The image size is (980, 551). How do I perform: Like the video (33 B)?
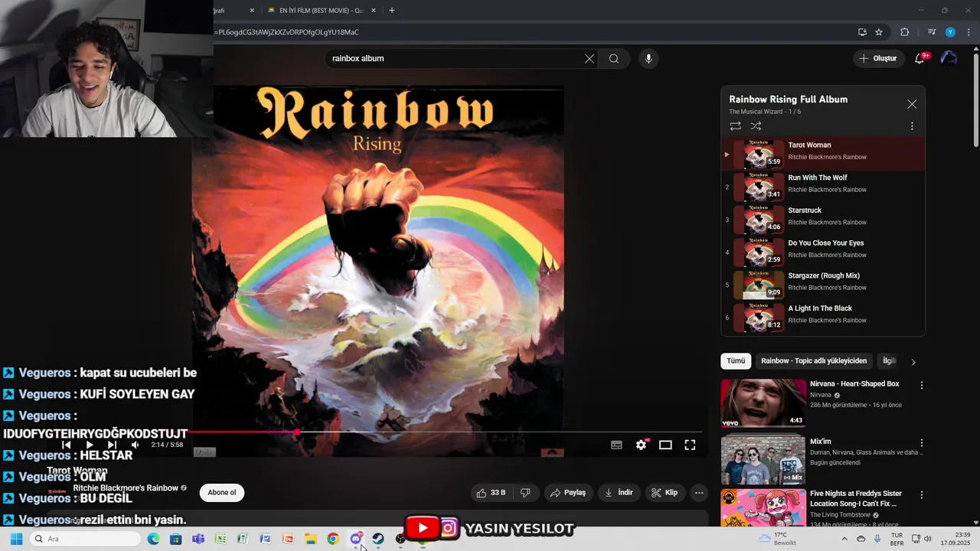491,493
